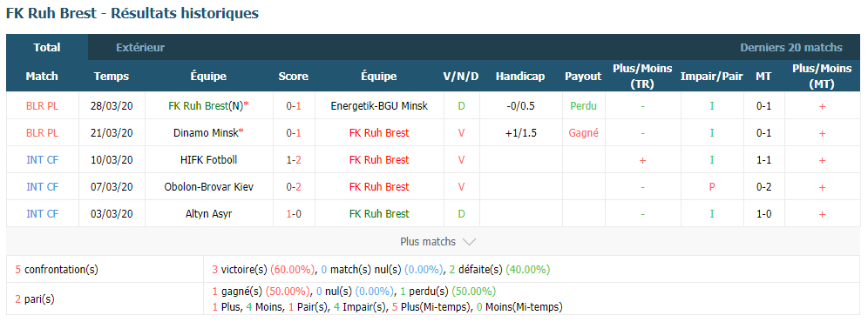Click FK Ruh Brest(N) in first row
Image resolution: width=868 pixels, height=322 pixels.
(207, 105)
